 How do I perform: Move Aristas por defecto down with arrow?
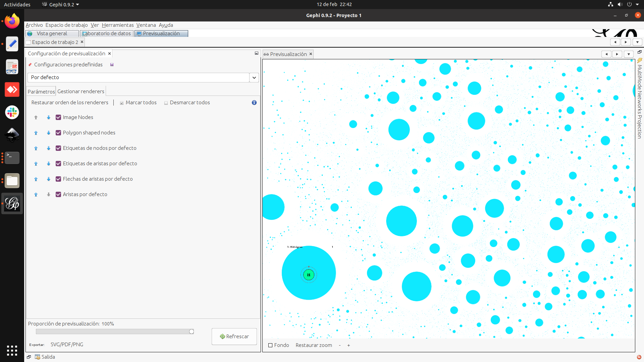point(49,194)
